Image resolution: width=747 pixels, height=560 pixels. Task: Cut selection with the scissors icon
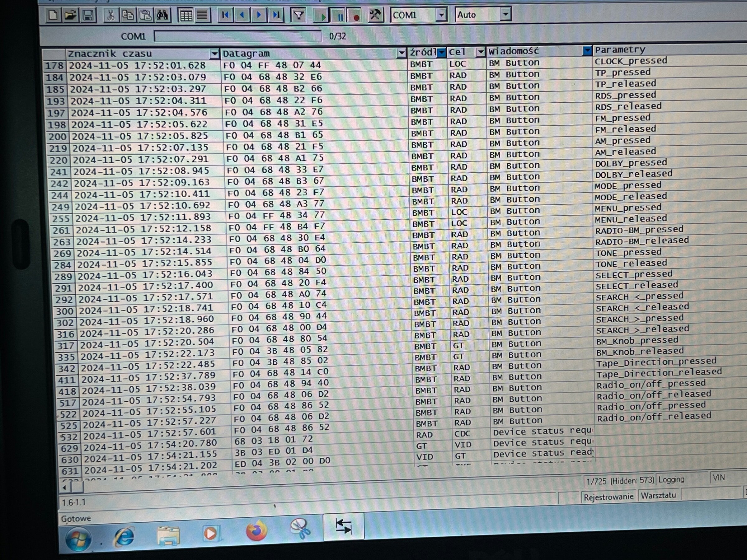pos(110,15)
